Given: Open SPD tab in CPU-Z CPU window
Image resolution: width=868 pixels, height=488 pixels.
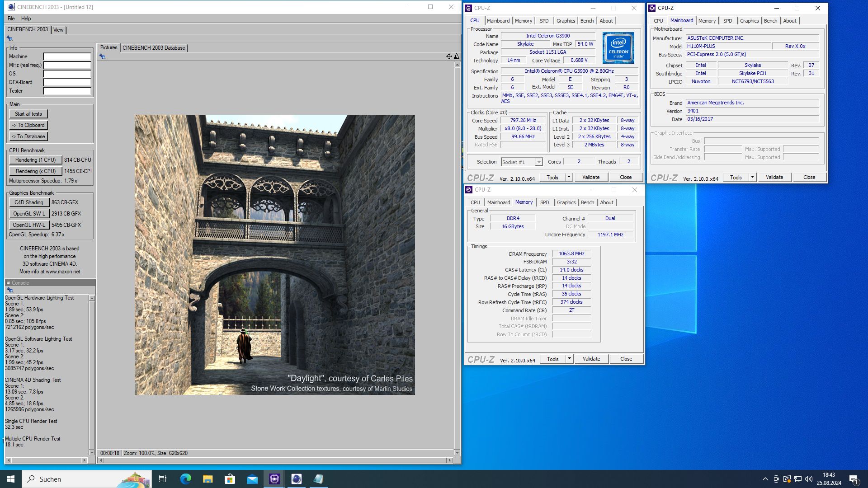Looking at the screenshot, I should point(544,21).
